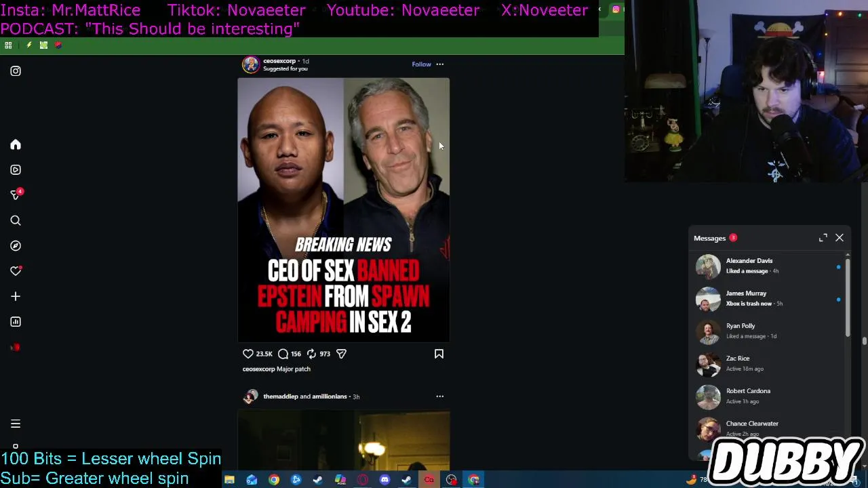Open ceosexcorp profile from post header
Screen dimensions: 868x488
click(x=279, y=61)
